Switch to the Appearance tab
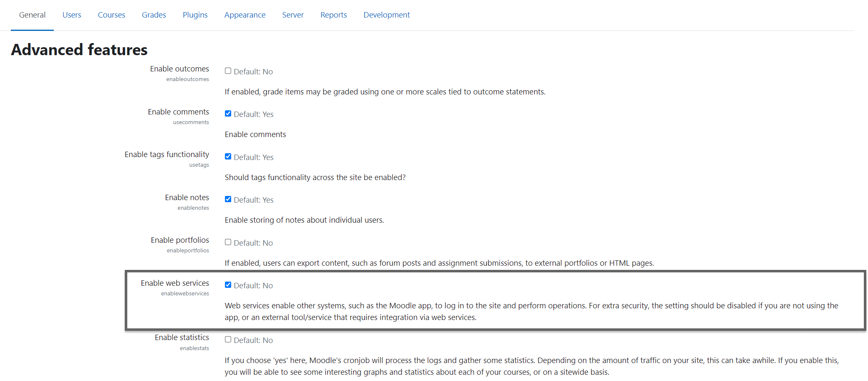Image resolution: width=868 pixels, height=381 pixels. (245, 15)
